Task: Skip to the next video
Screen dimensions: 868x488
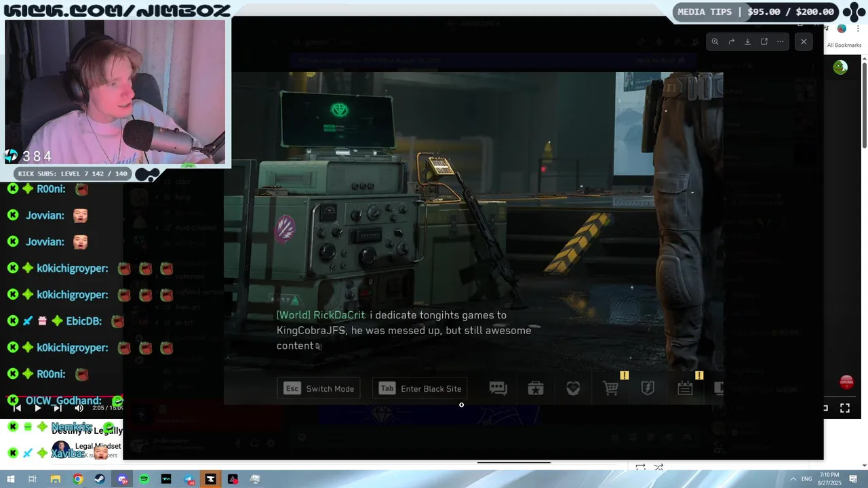Action: [58, 408]
